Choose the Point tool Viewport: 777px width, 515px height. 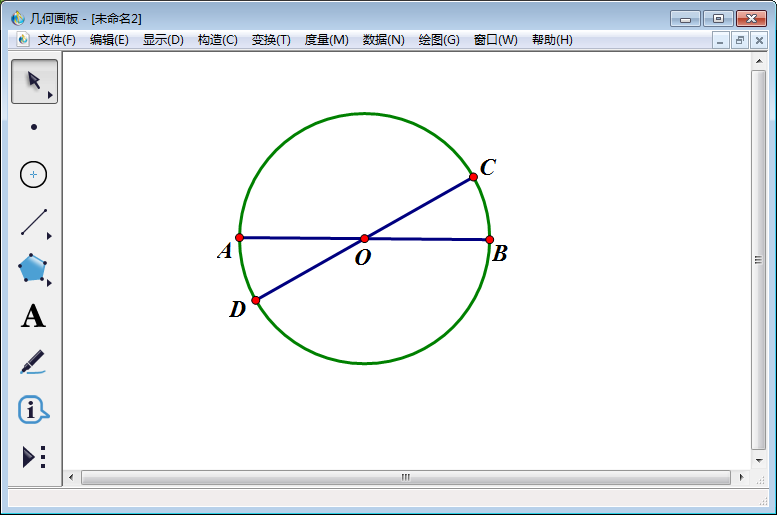tap(34, 127)
